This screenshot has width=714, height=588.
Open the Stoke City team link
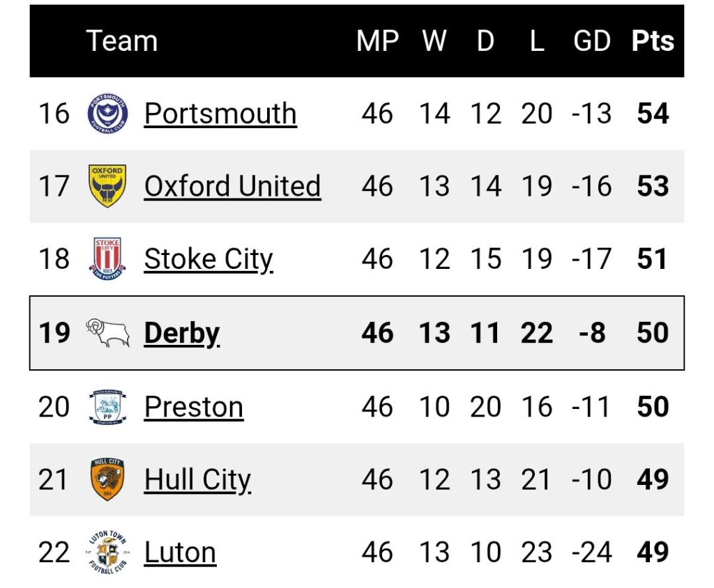(x=208, y=259)
